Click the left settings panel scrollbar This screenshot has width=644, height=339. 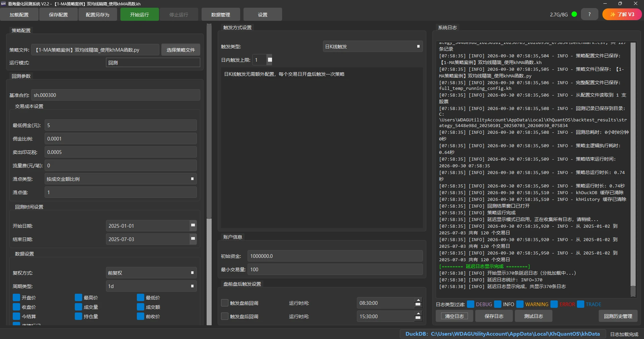(209, 174)
